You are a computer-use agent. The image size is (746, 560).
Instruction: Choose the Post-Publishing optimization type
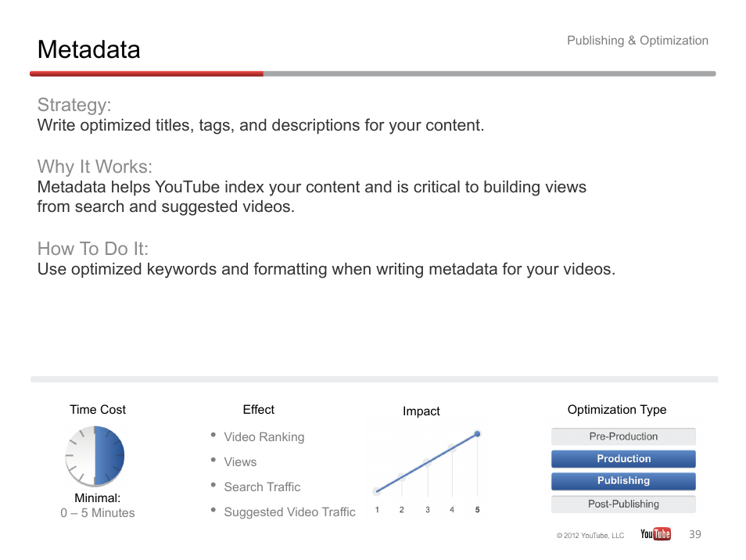(623, 504)
